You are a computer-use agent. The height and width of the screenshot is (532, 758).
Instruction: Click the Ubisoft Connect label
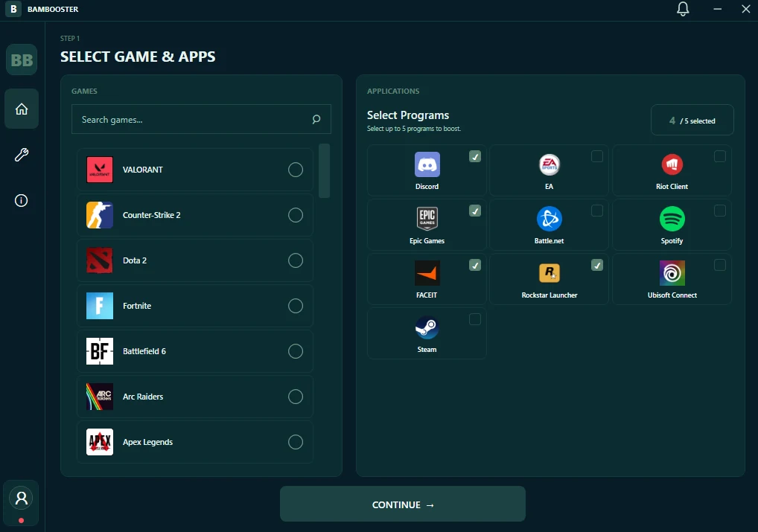tap(672, 295)
